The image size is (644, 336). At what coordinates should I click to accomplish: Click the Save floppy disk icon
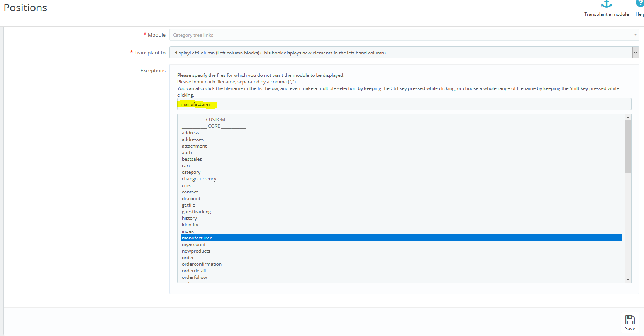[630, 319]
